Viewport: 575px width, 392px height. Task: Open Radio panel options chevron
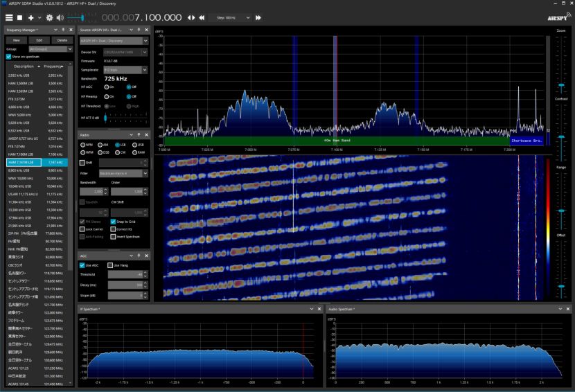click(x=131, y=135)
